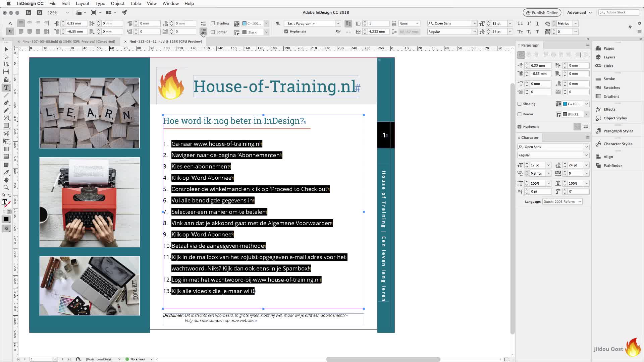Image resolution: width=644 pixels, height=362 pixels.
Task: Select the Scissors tool
Action: click(6, 134)
